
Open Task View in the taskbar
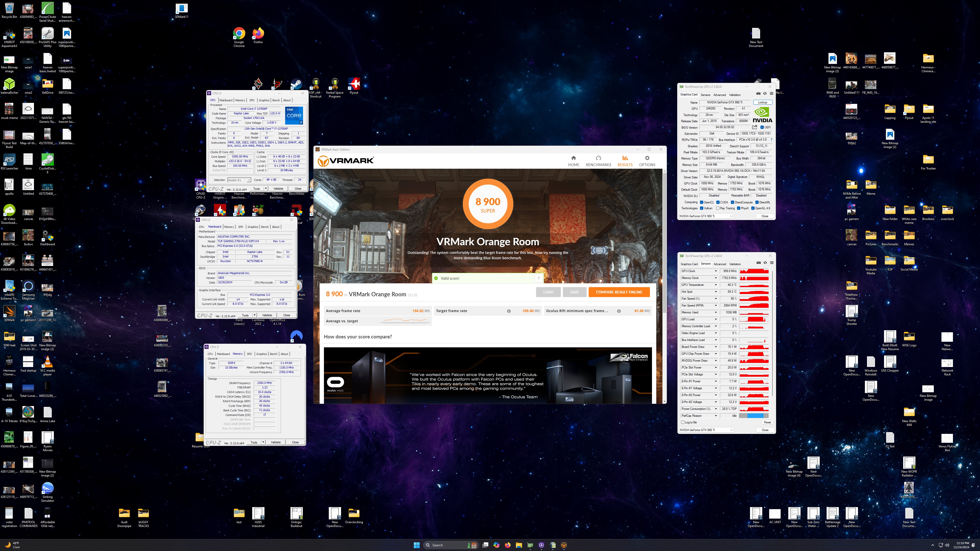tap(485, 545)
